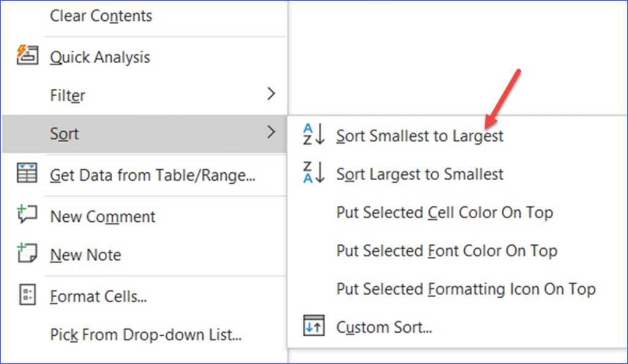Screen dimensions: 628x364
Task: Click the Custom Sort icon
Action: (313, 326)
